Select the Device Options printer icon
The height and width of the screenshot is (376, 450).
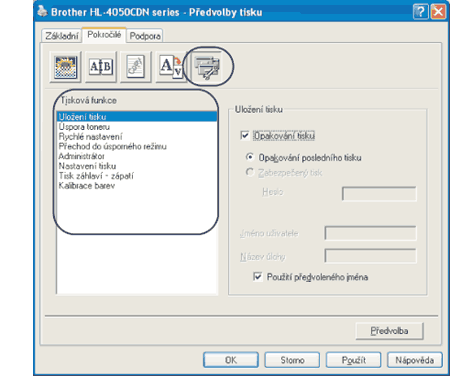(x=207, y=67)
